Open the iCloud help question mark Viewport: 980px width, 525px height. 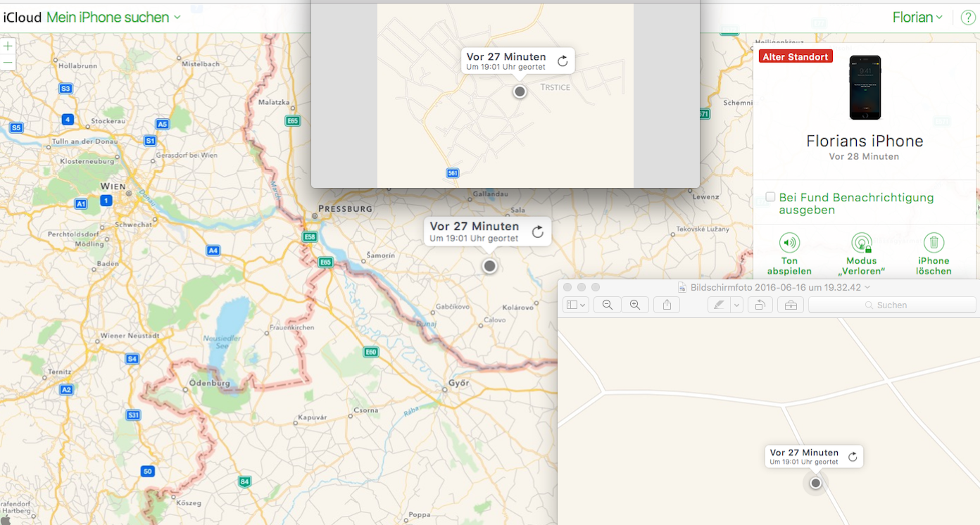(x=967, y=18)
